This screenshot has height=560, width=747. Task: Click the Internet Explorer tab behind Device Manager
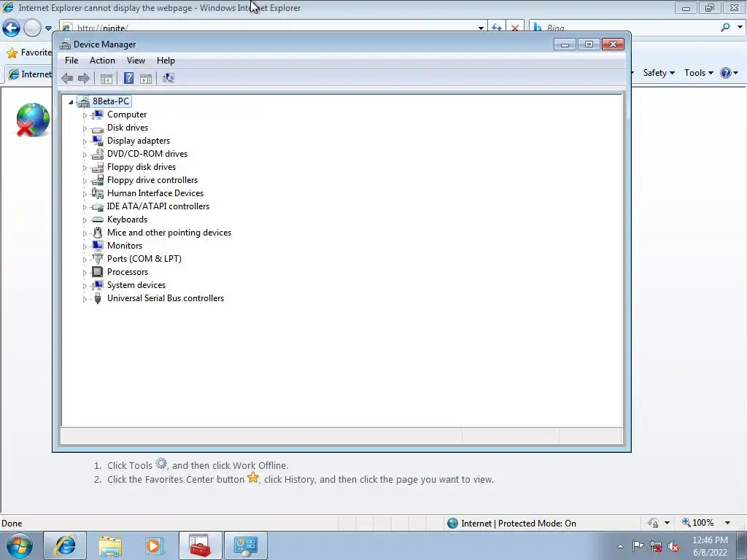pyautogui.click(x=29, y=74)
